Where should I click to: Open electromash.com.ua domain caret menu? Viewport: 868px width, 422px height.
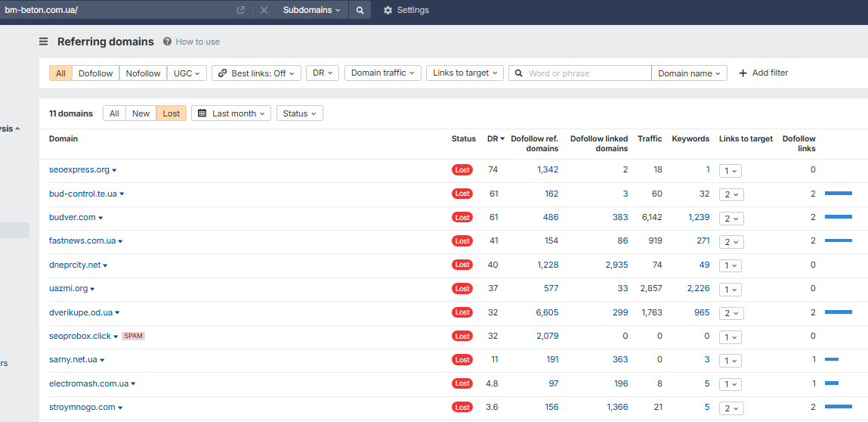coord(134,383)
